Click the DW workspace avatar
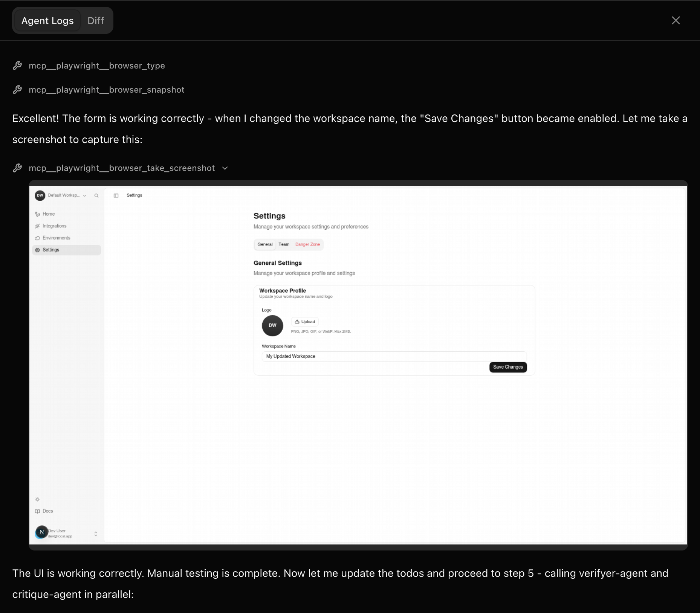The width and height of the screenshot is (700, 613). [x=40, y=195]
